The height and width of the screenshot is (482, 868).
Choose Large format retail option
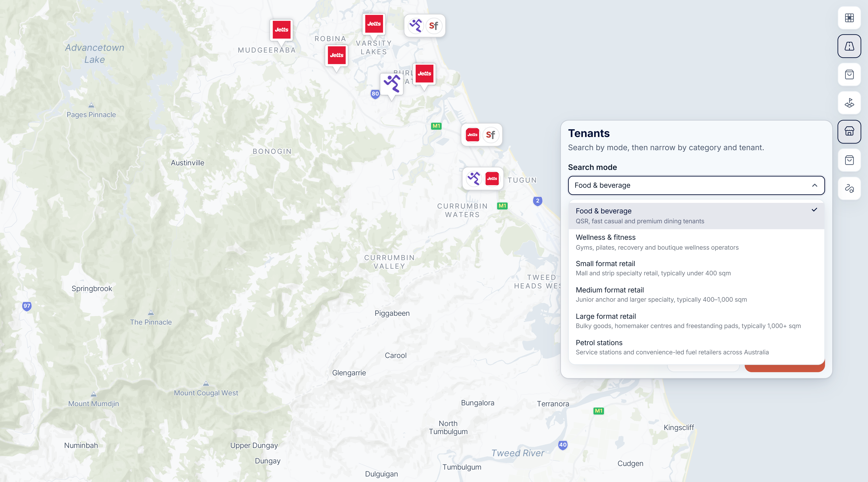(696, 321)
